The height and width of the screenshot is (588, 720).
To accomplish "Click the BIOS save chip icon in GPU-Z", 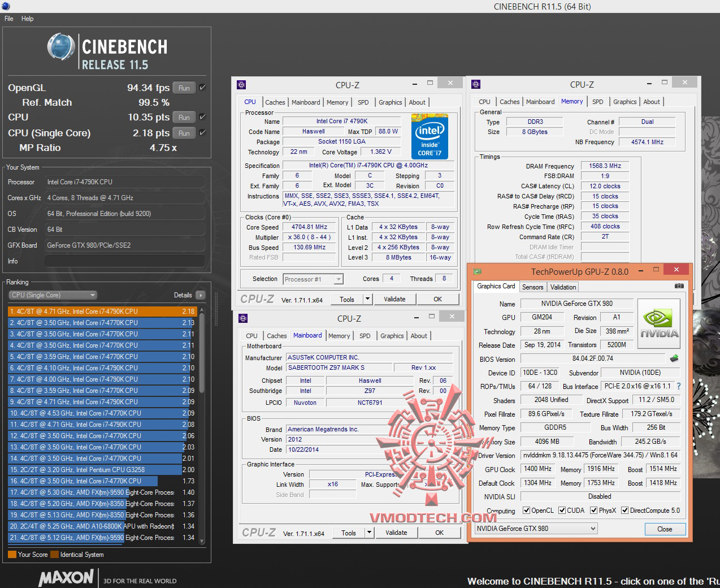I will coord(674,358).
